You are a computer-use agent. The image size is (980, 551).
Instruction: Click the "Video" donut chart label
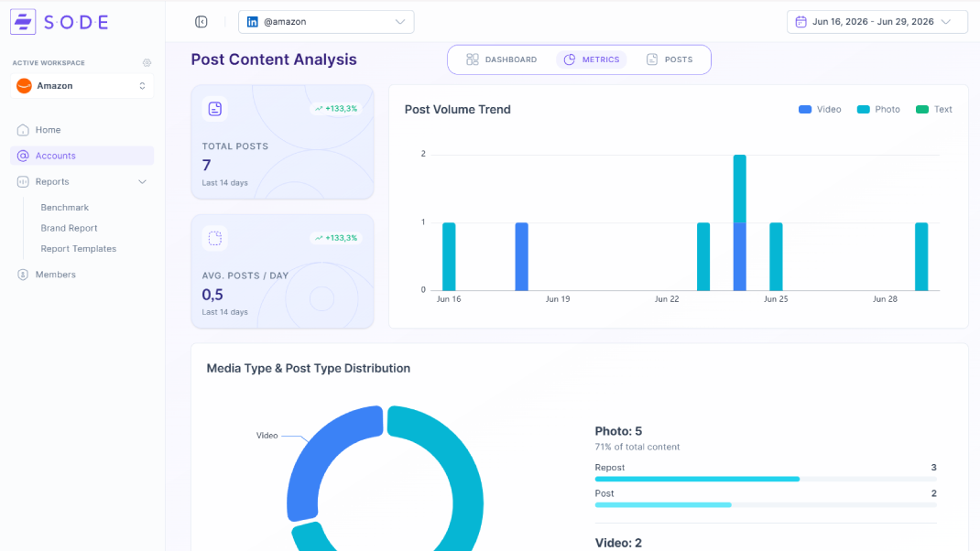coord(267,436)
